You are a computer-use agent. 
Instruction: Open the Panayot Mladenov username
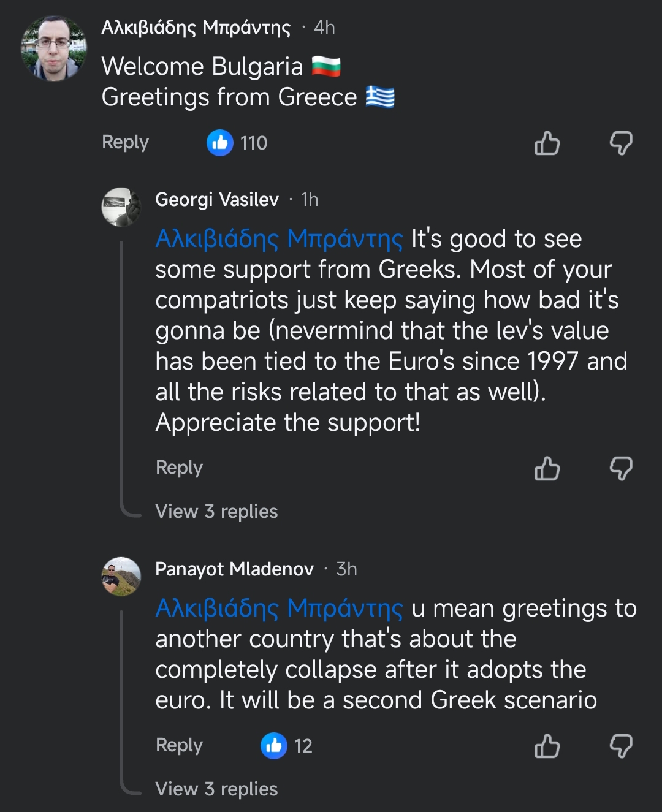click(x=234, y=569)
